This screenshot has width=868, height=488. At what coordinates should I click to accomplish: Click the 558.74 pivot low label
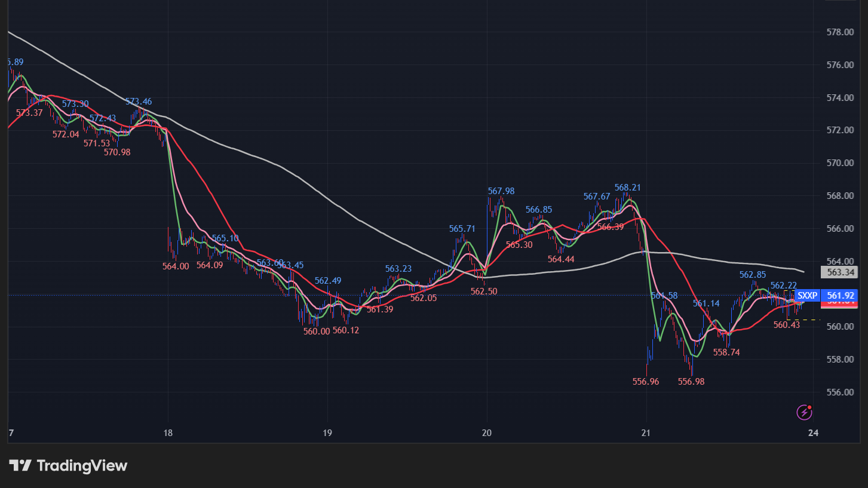click(726, 352)
